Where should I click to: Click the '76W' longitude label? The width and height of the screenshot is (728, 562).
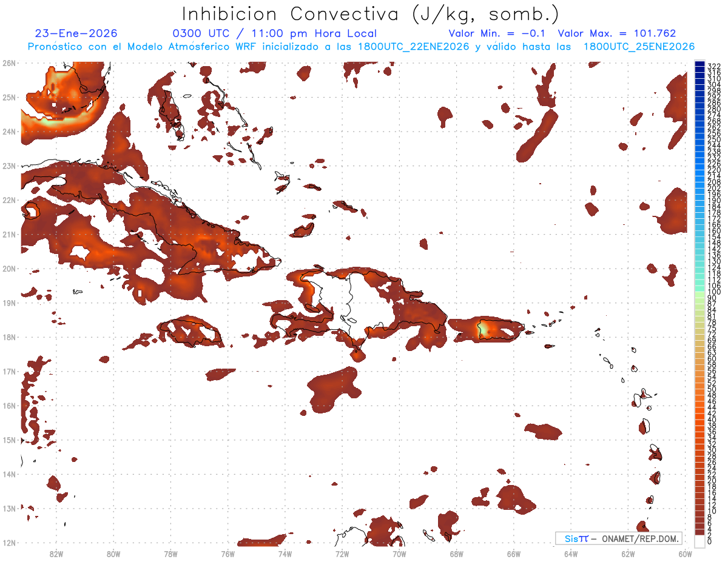(x=227, y=554)
